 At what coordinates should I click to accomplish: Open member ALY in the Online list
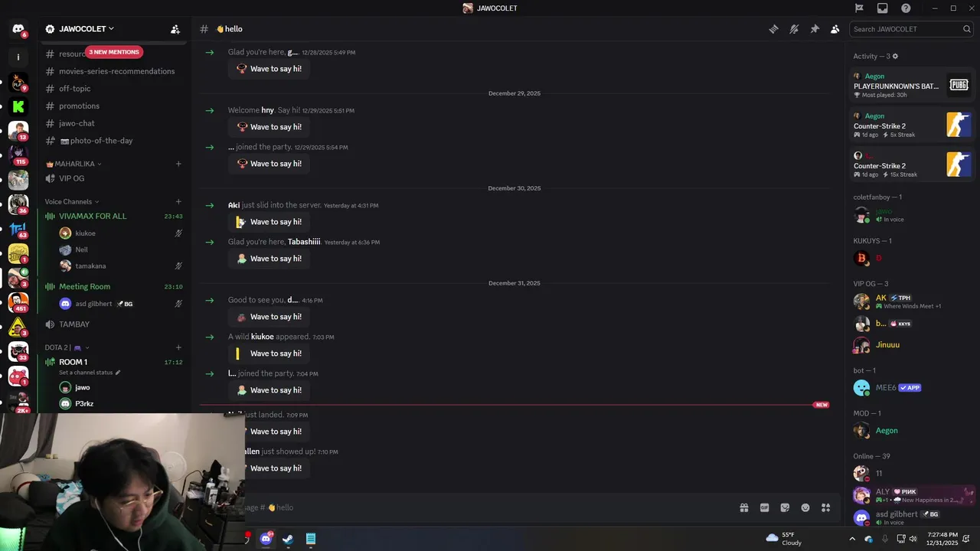[913, 495]
